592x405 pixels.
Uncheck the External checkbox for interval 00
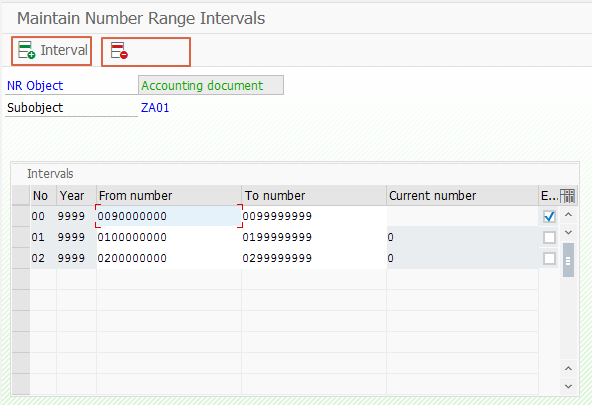[x=549, y=216]
